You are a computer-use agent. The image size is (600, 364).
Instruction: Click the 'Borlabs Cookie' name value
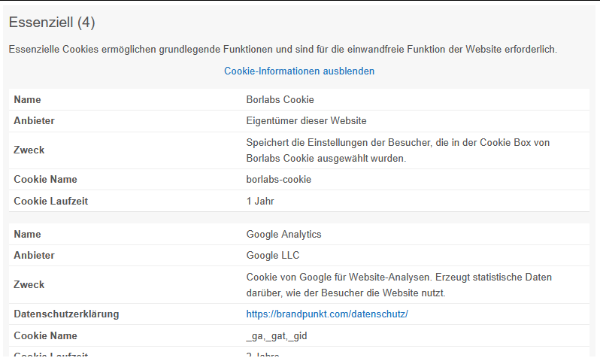(280, 99)
